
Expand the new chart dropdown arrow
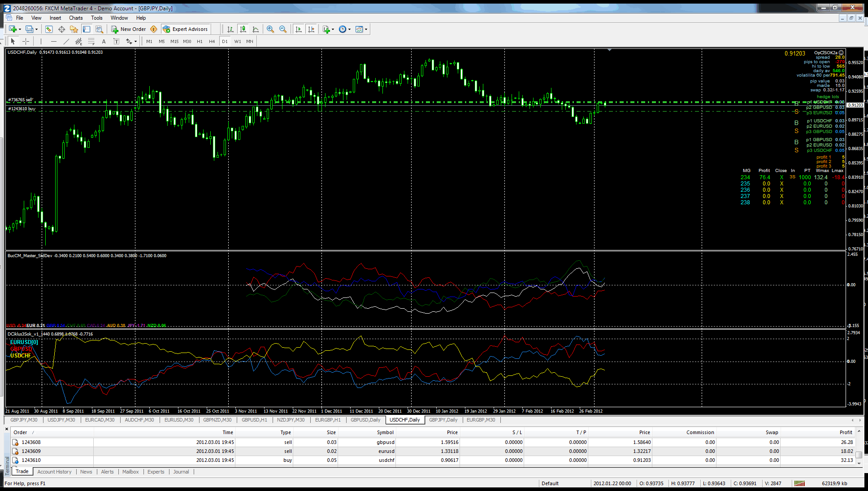(20, 29)
